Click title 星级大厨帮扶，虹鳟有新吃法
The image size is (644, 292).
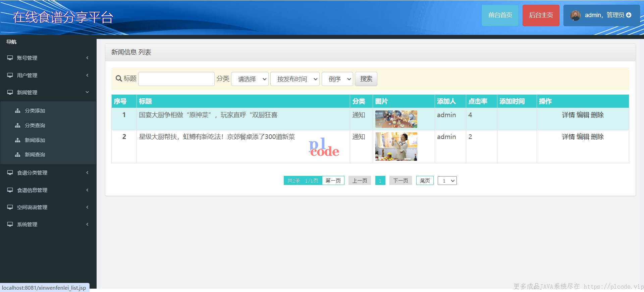pyautogui.click(x=217, y=137)
